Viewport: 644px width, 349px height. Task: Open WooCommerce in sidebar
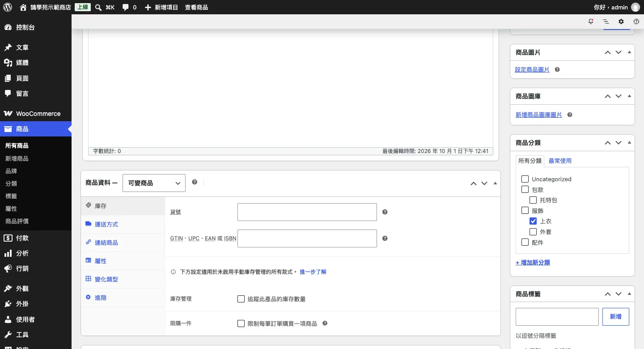pyautogui.click(x=36, y=114)
